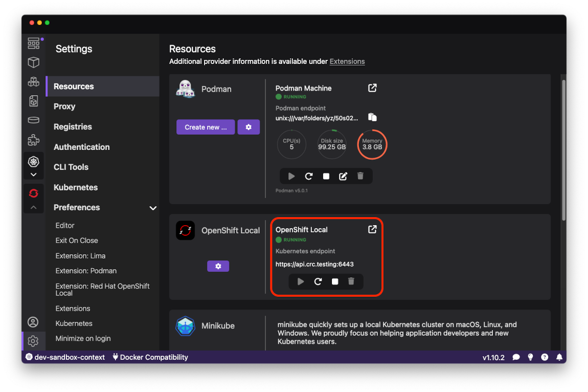Open Kubernetes helm wheel icon in the sidebar
This screenshot has height=392, width=588.
click(33, 162)
